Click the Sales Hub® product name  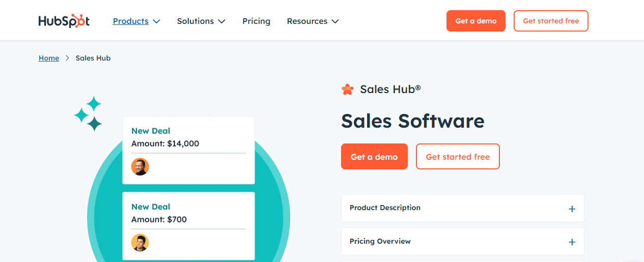pyautogui.click(x=390, y=90)
